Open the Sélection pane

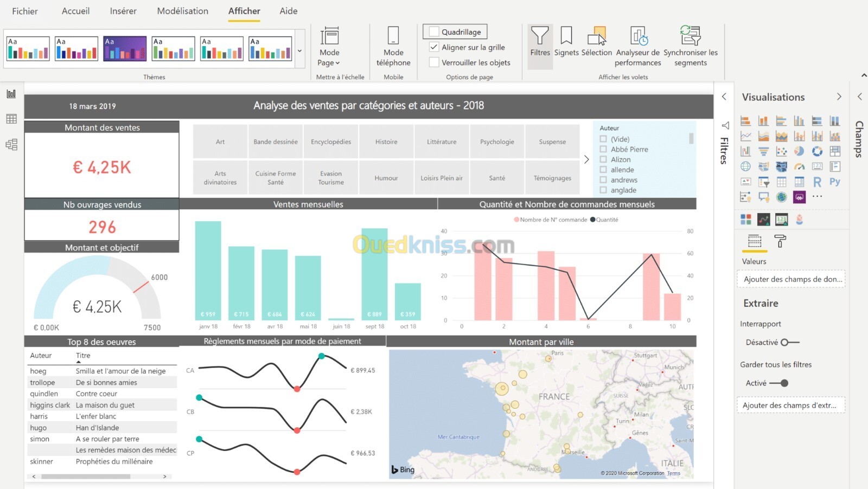597,42
